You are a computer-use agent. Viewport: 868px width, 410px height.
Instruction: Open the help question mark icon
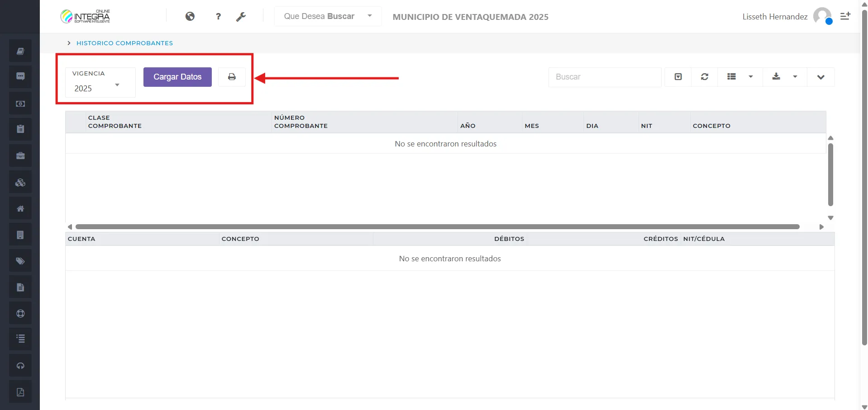[x=218, y=16]
